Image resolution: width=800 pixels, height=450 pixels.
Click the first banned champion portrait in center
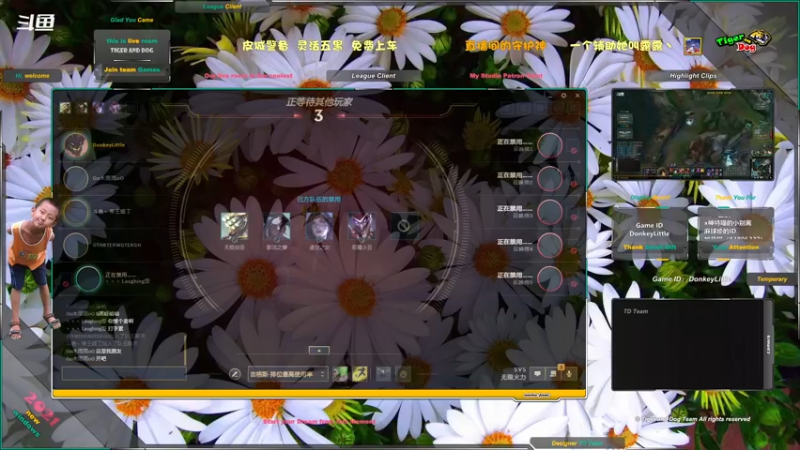point(234,226)
